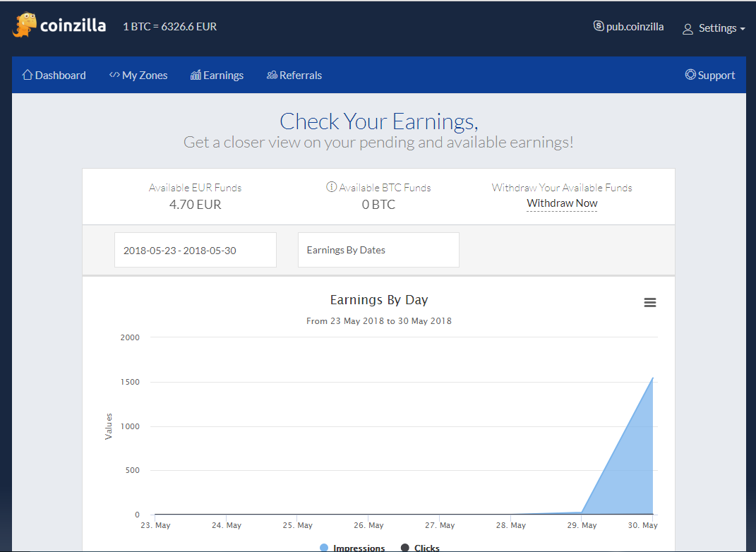The height and width of the screenshot is (552, 756).
Task: Toggle the Impressions series in legend
Action: (x=352, y=548)
